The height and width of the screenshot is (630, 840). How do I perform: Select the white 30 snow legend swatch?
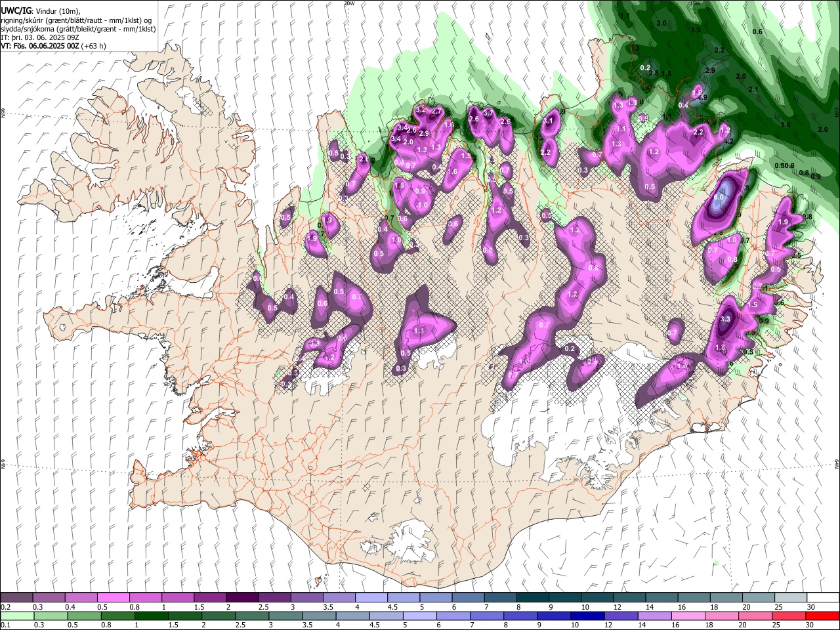pyautogui.click(x=823, y=598)
